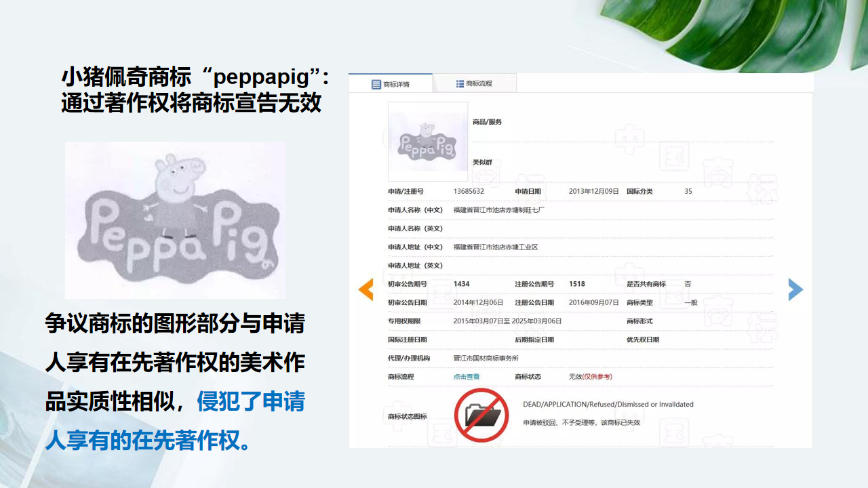Select applicant name 福建省晋江市池店赤塘制鞋七厂
Screen dimensions: 868x488
point(499,210)
